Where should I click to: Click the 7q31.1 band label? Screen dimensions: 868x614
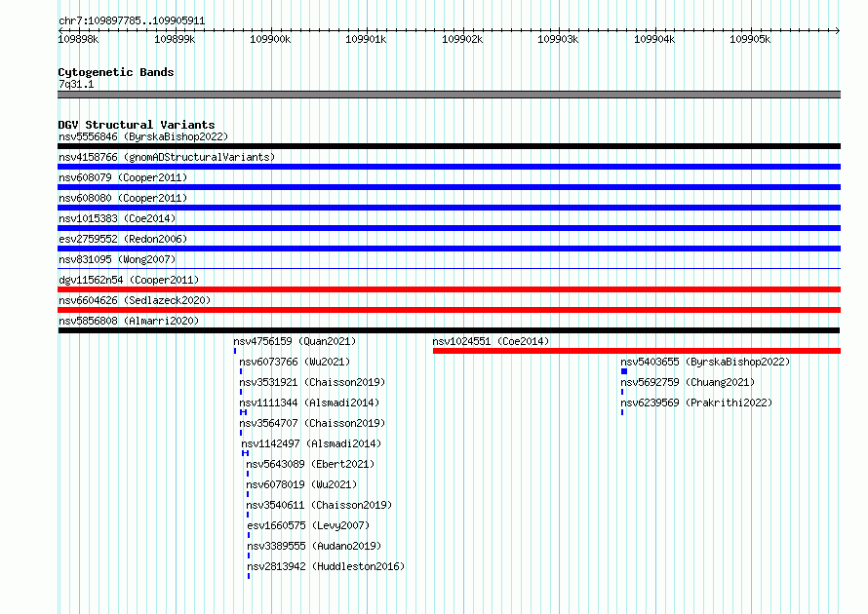(x=76, y=85)
